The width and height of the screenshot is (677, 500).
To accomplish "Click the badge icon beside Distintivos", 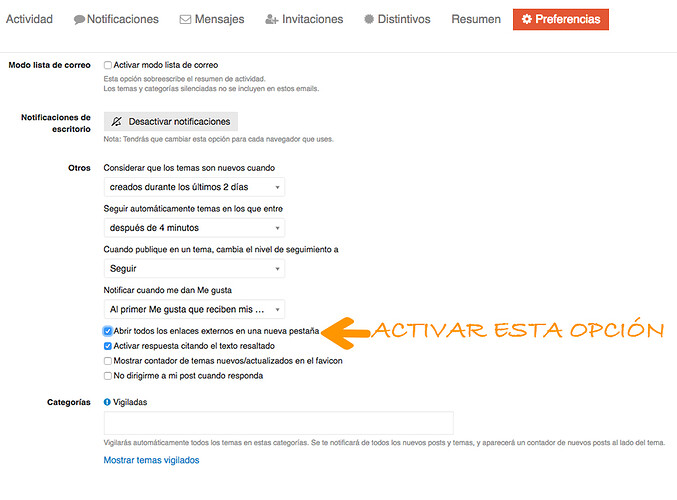I will click(369, 19).
